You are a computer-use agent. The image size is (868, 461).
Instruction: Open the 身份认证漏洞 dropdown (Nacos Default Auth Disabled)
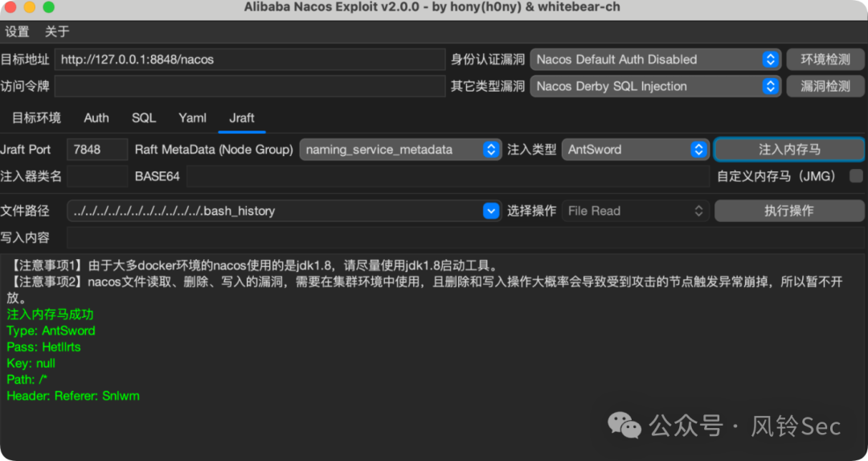[x=656, y=60]
